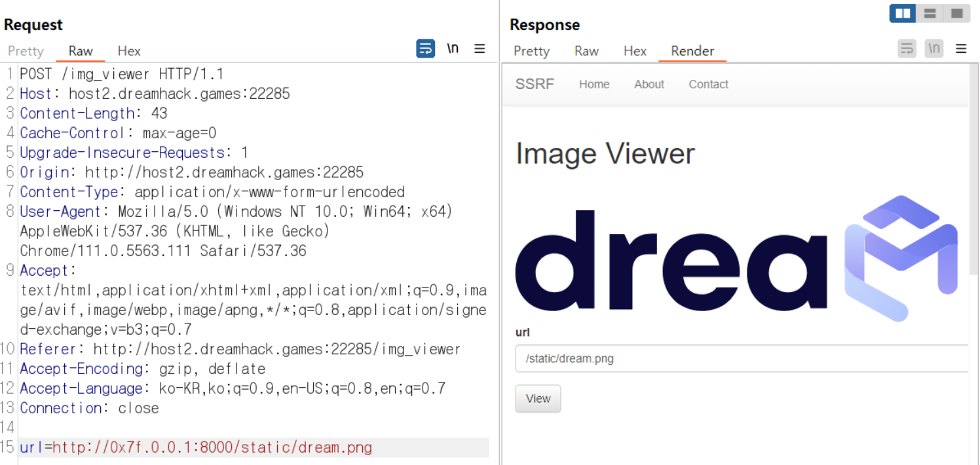This screenshot has height=465, width=980.
Task: Click Host header line host2.dreamhack.games:22285
Action: [x=155, y=93]
